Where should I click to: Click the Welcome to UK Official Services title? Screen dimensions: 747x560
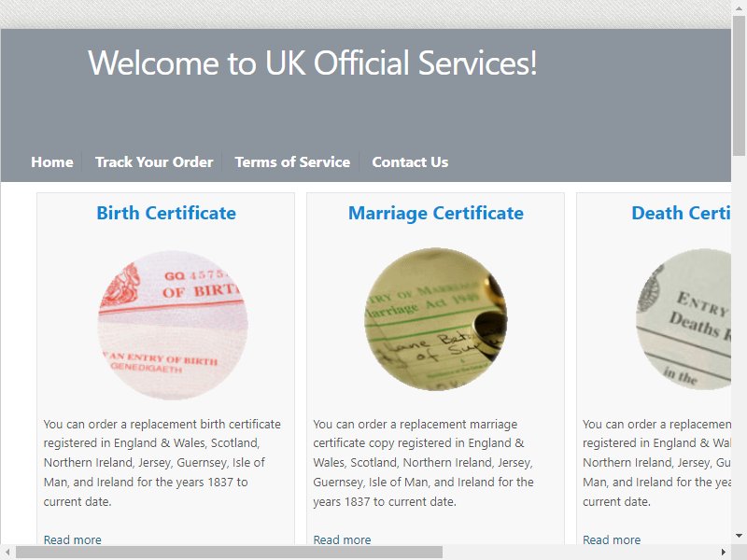click(313, 63)
